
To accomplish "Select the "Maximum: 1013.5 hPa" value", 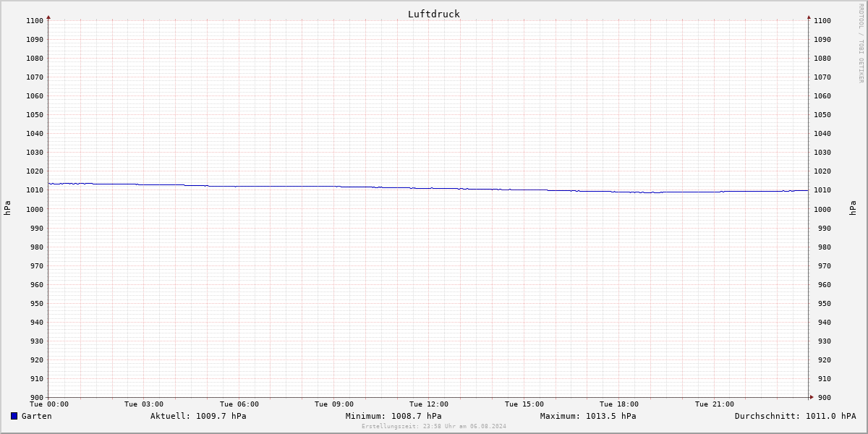I will pos(588,416).
